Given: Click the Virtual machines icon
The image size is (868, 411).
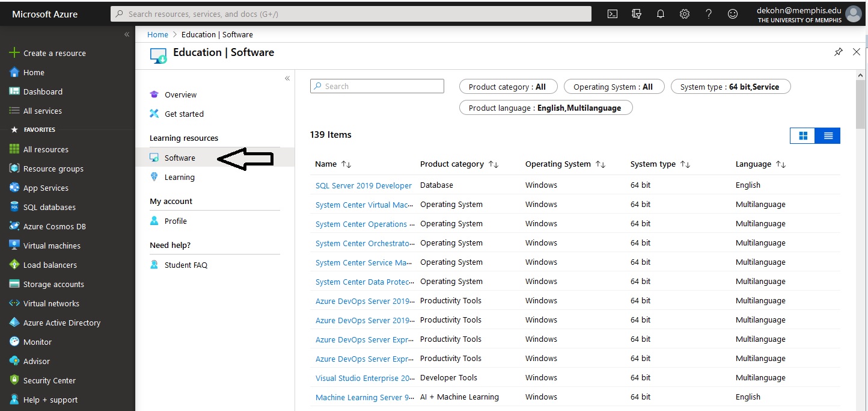Looking at the screenshot, I should pos(14,246).
